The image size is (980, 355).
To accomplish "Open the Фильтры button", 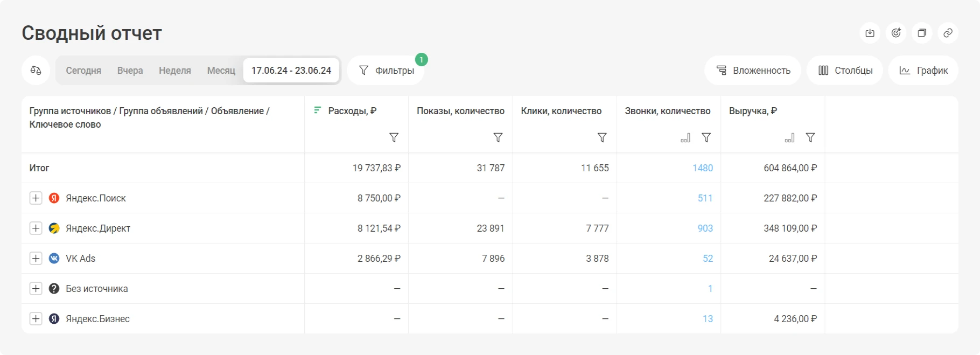I will [386, 71].
